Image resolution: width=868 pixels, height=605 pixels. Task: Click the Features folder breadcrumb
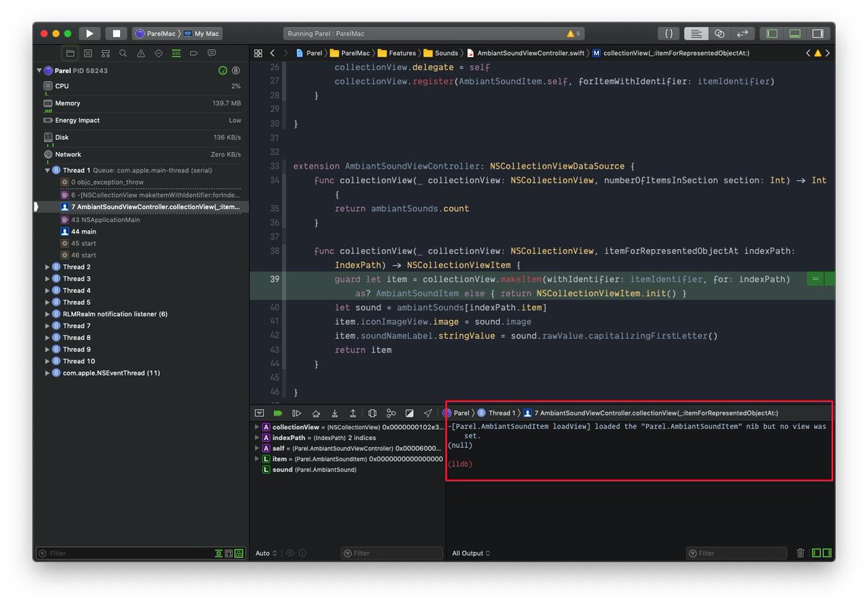[x=397, y=53]
